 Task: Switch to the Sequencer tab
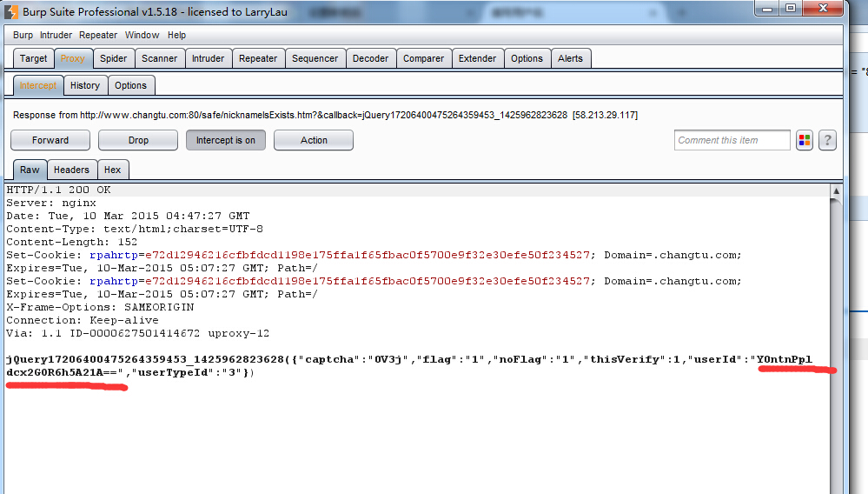[315, 58]
